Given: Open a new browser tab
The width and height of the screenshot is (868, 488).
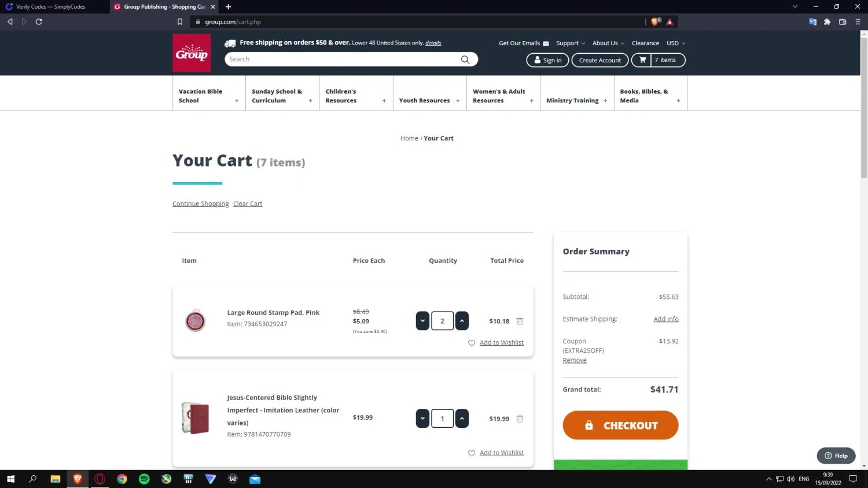Looking at the screenshot, I should point(228,7).
